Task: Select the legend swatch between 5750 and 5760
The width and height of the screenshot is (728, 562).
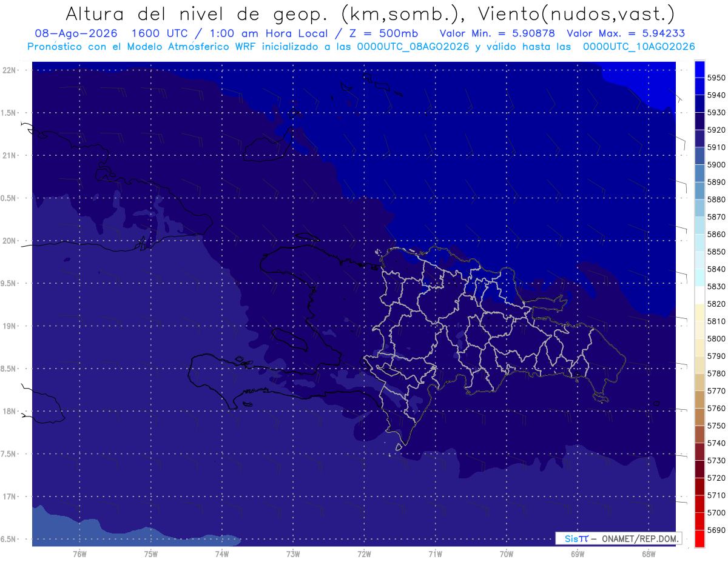Action: point(699,416)
